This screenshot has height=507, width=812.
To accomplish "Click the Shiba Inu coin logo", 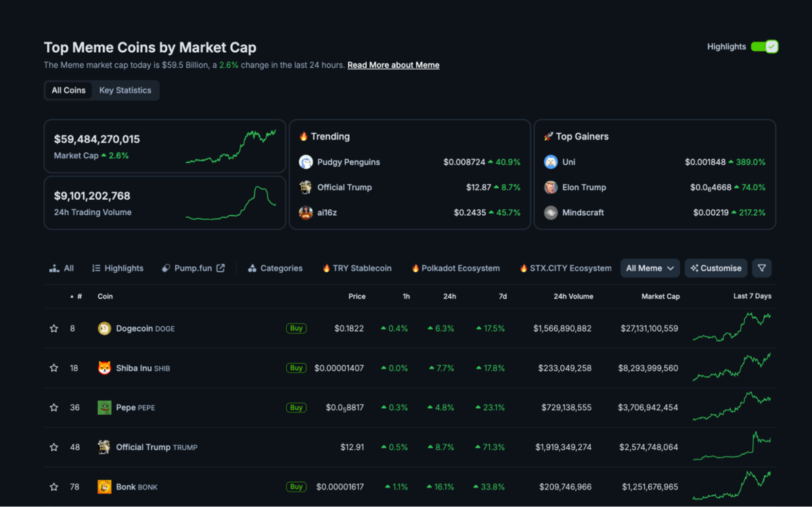I will (x=104, y=368).
